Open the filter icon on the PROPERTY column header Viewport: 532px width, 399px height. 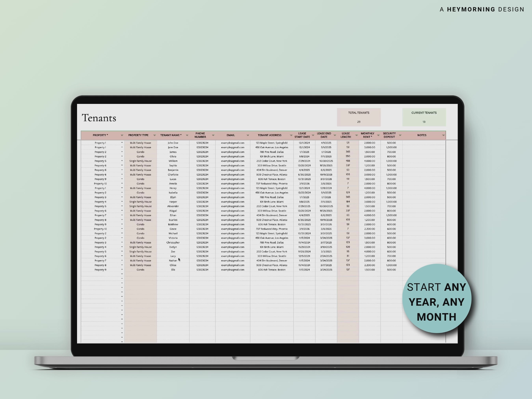point(122,135)
